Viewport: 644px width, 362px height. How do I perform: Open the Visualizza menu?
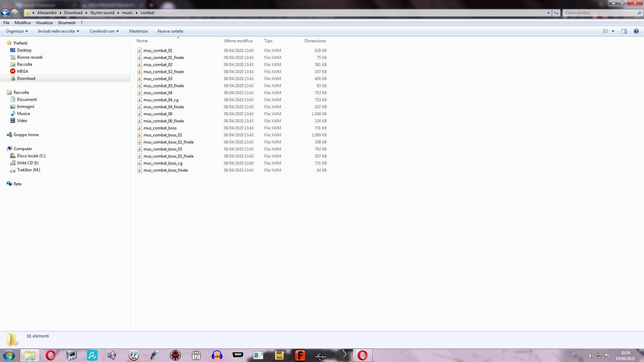point(44,23)
